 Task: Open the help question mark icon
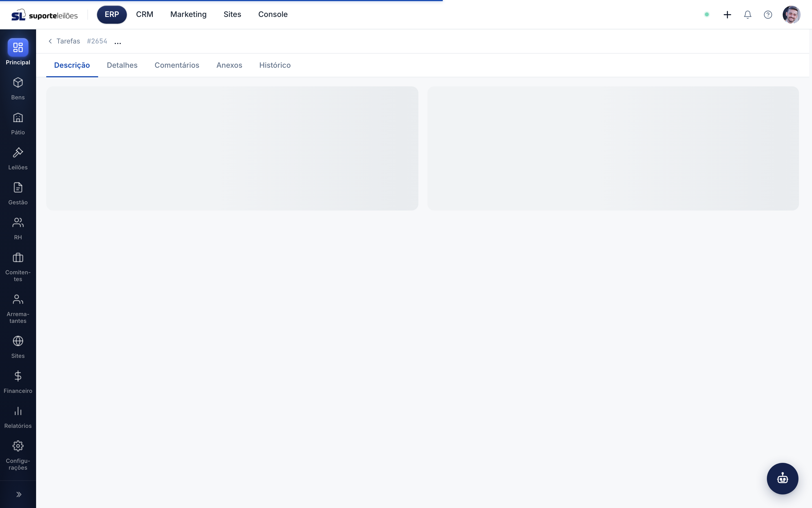(768, 14)
